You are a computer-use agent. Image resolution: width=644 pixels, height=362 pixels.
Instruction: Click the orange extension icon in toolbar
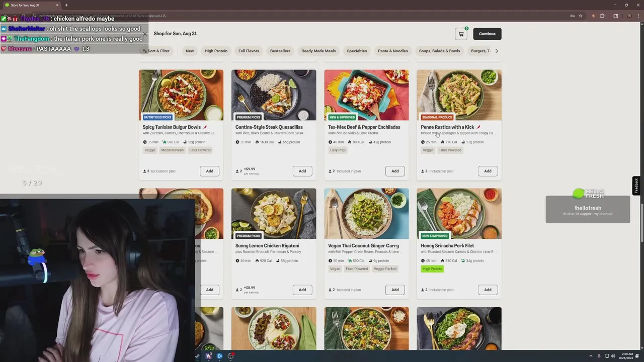594,16
